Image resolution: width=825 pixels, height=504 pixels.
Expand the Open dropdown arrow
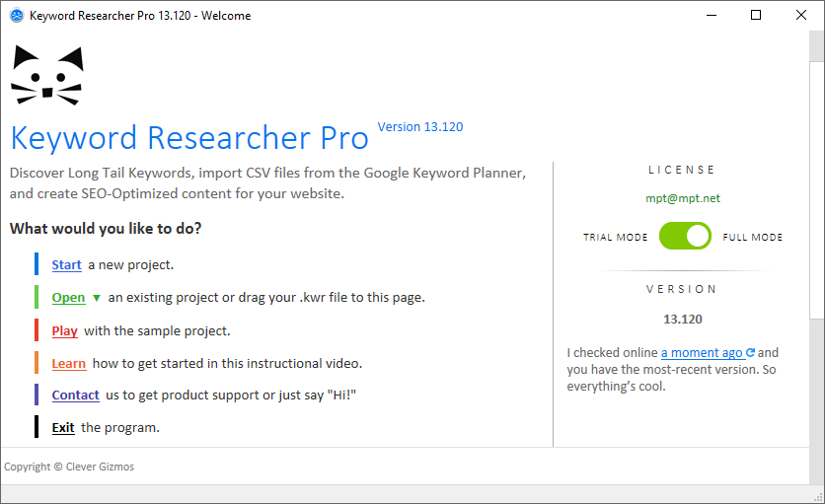click(x=97, y=298)
